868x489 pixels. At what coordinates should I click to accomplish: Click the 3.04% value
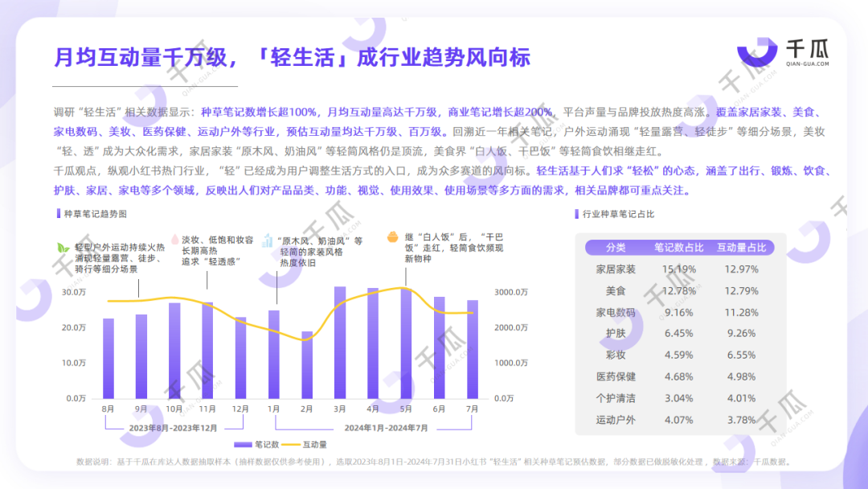678,398
